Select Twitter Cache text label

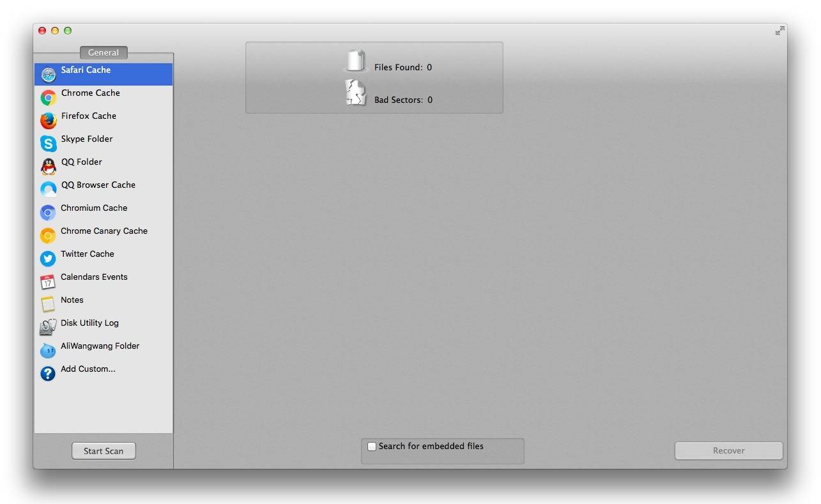point(88,254)
